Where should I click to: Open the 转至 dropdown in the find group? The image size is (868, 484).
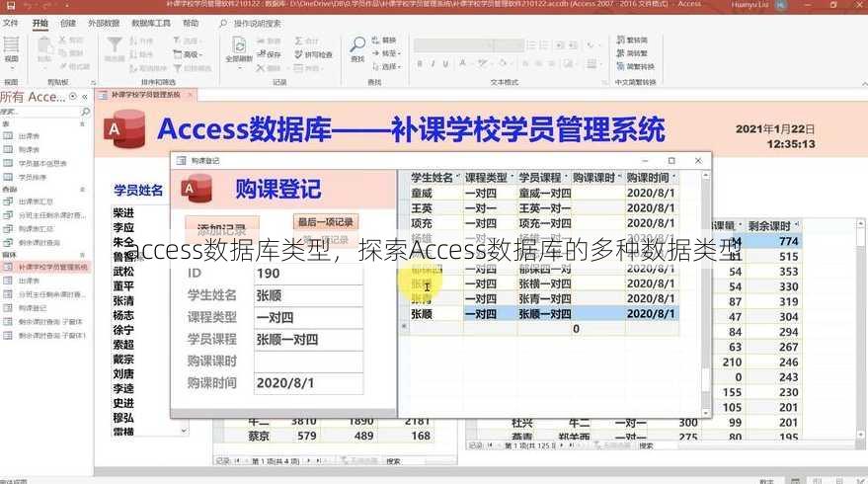pyautogui.click(x=386, y=53)
